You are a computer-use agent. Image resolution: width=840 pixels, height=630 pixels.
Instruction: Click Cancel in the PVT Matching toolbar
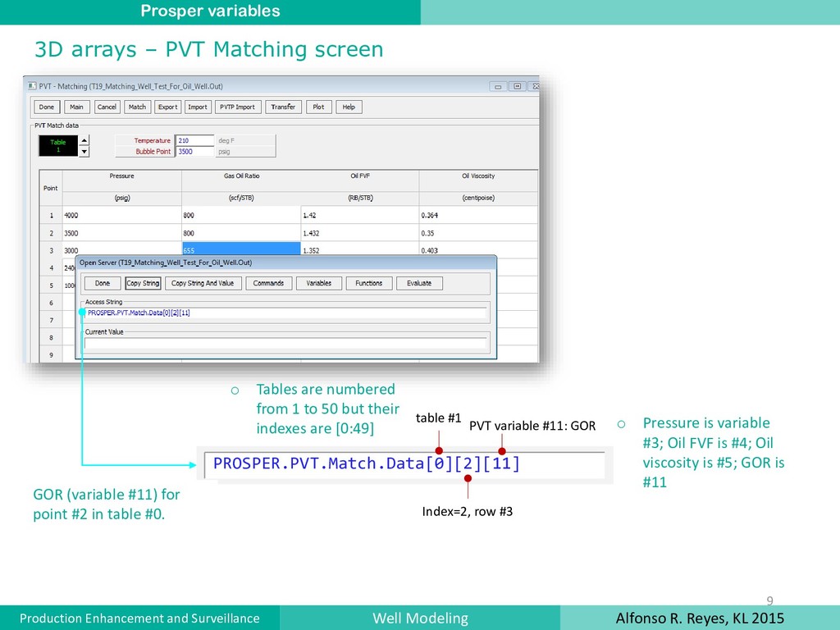coord(107,107)
